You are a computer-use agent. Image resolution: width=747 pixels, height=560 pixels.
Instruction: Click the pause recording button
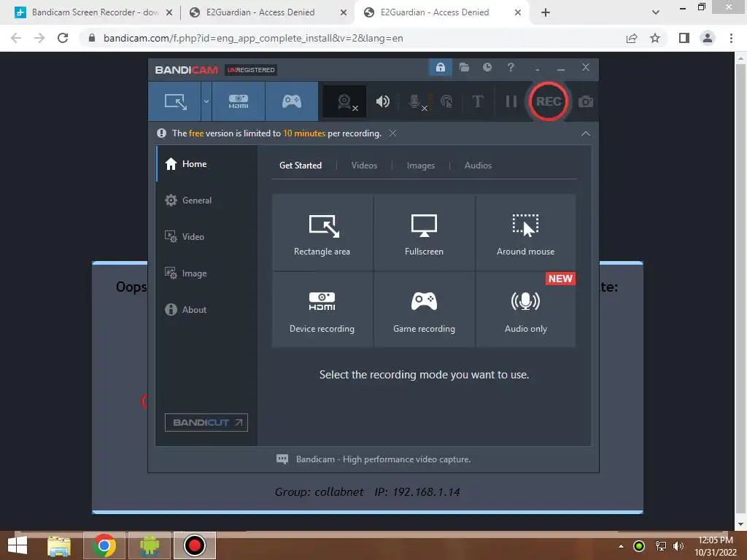point(511,101)
